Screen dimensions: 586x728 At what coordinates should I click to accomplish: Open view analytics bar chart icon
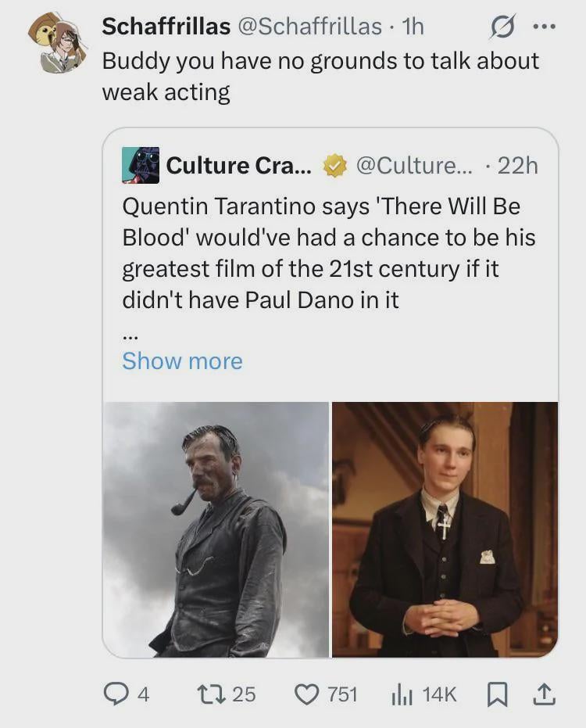(402, 694)
